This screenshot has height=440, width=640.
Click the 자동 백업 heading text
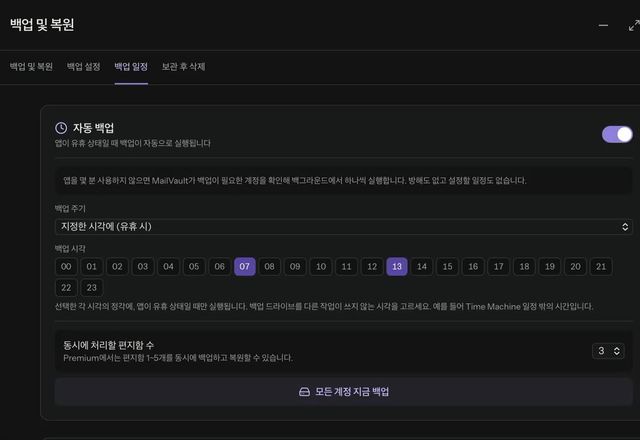[93, 128]
